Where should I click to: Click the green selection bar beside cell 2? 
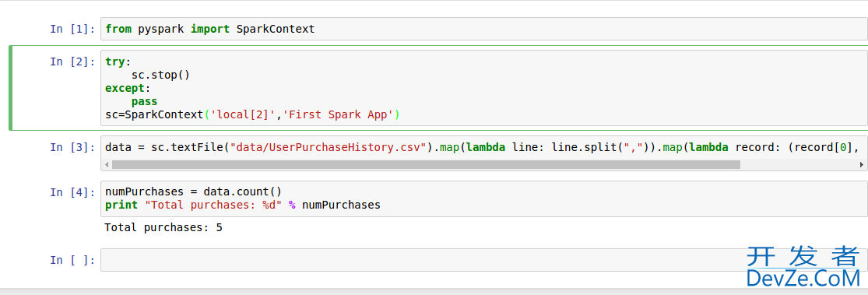click(11, 88)
